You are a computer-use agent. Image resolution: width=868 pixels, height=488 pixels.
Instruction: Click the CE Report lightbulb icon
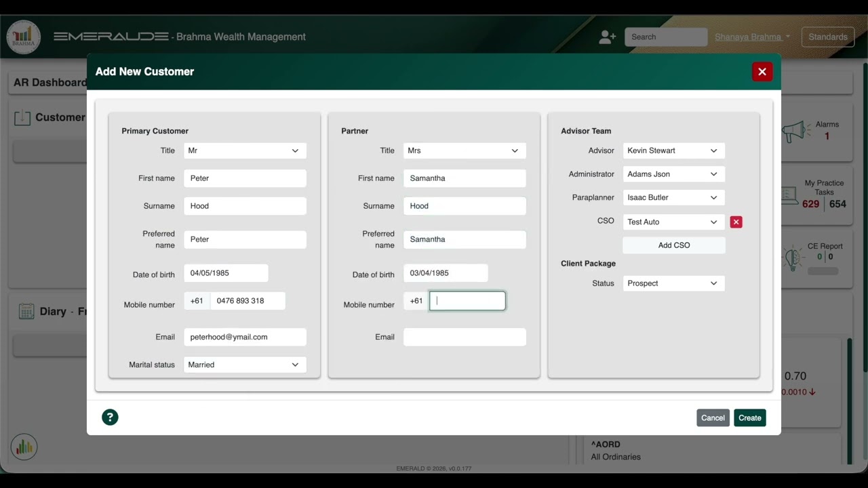click(x=793, y=258)
